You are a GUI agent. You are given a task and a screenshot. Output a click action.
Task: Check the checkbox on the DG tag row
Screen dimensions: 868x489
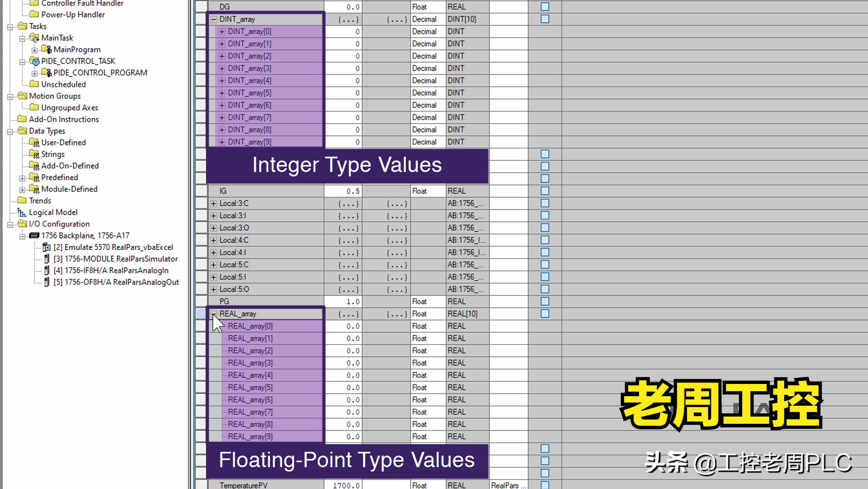click(x=544, y=6)
